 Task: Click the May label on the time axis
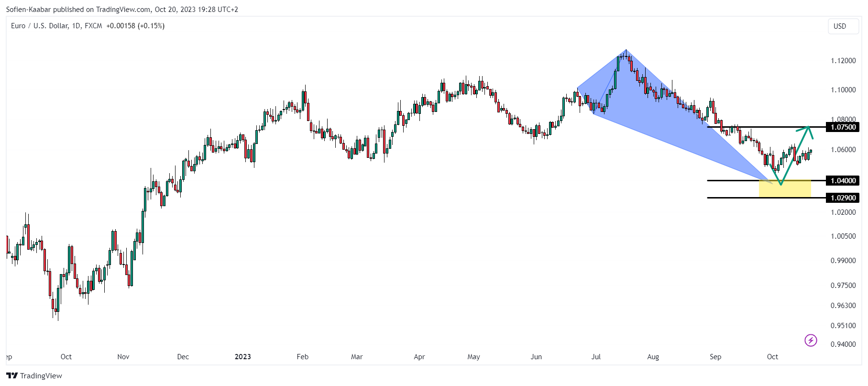[473, 357]
